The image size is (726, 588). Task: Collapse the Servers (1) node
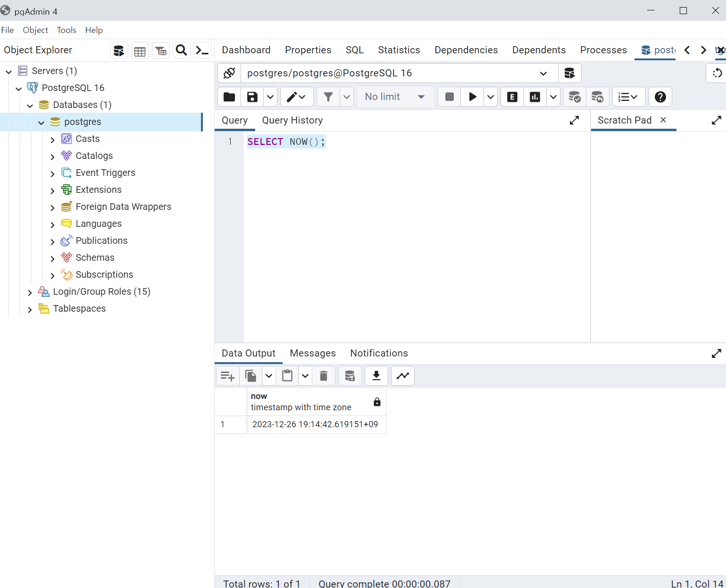8,71
